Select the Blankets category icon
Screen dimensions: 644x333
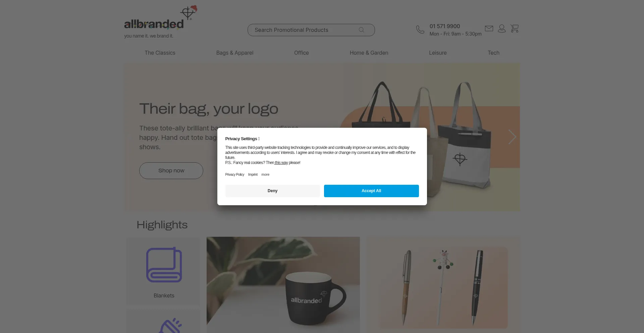pos(164,265)
